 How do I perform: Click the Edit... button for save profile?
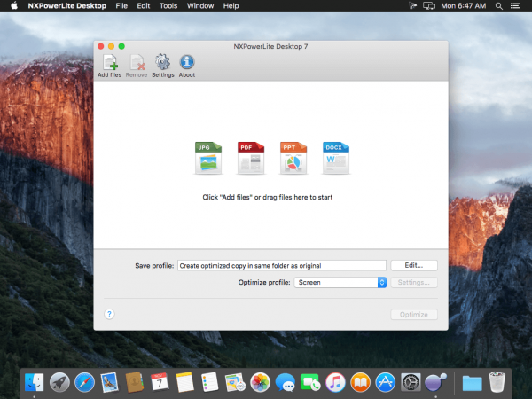[414, 265]
